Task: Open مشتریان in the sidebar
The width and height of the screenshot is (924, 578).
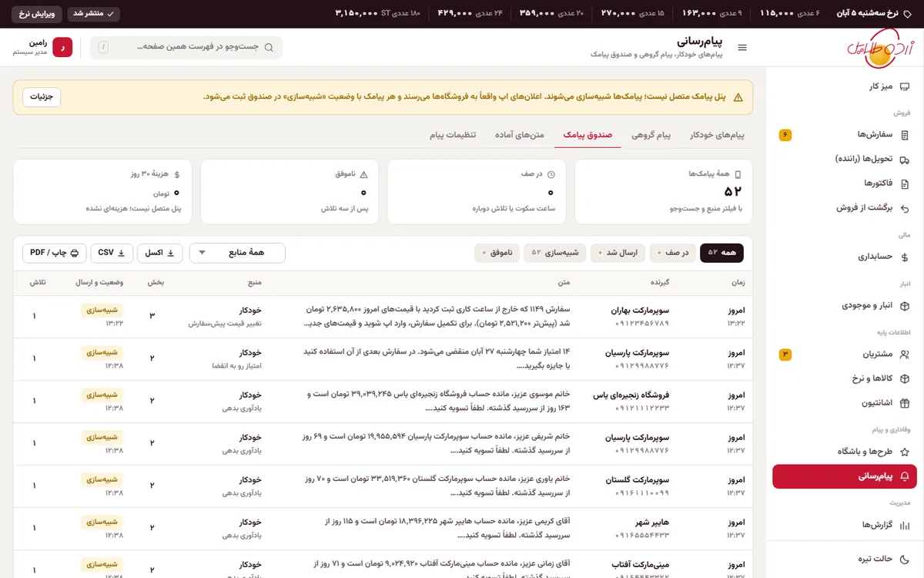Action: [x=845, y=355]
